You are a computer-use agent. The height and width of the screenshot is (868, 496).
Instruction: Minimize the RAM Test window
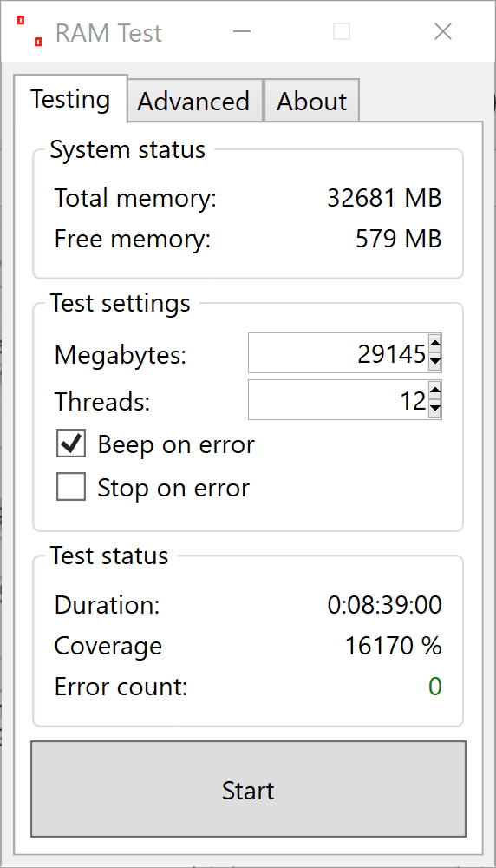[242, 31]
